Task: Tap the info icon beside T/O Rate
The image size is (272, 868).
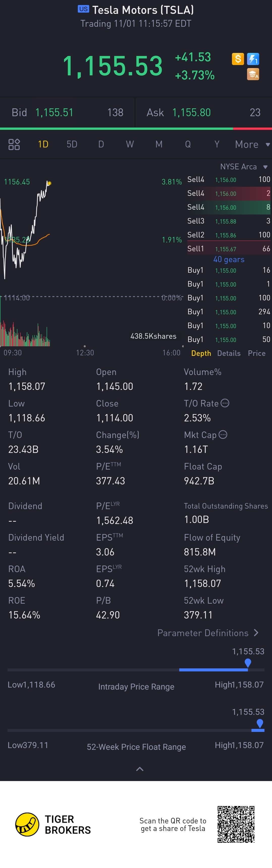Action: [225, 403]
